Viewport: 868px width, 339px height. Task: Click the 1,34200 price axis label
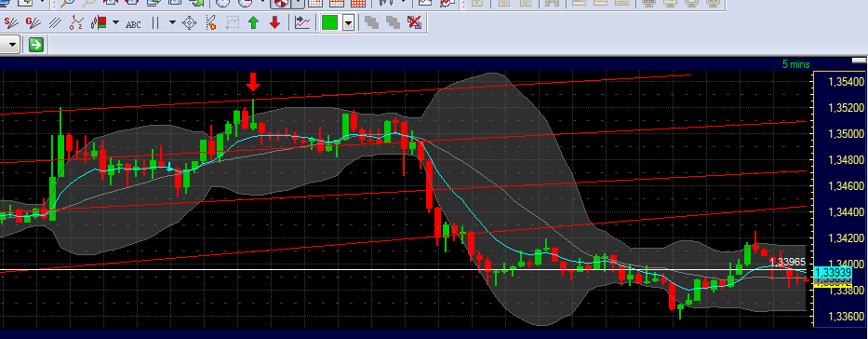coord(846,238)
